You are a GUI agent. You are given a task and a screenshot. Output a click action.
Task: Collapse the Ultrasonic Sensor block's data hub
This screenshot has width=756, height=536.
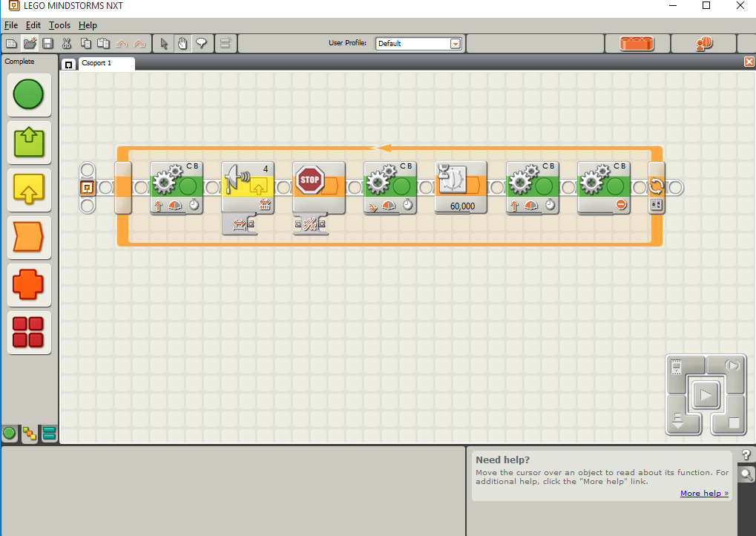(x=239, y=224)
